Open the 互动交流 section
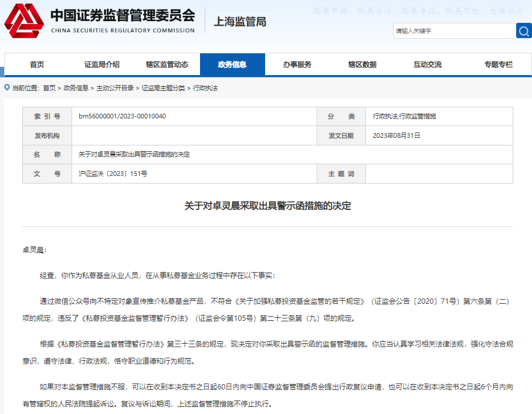 click(x=429, y=65)
